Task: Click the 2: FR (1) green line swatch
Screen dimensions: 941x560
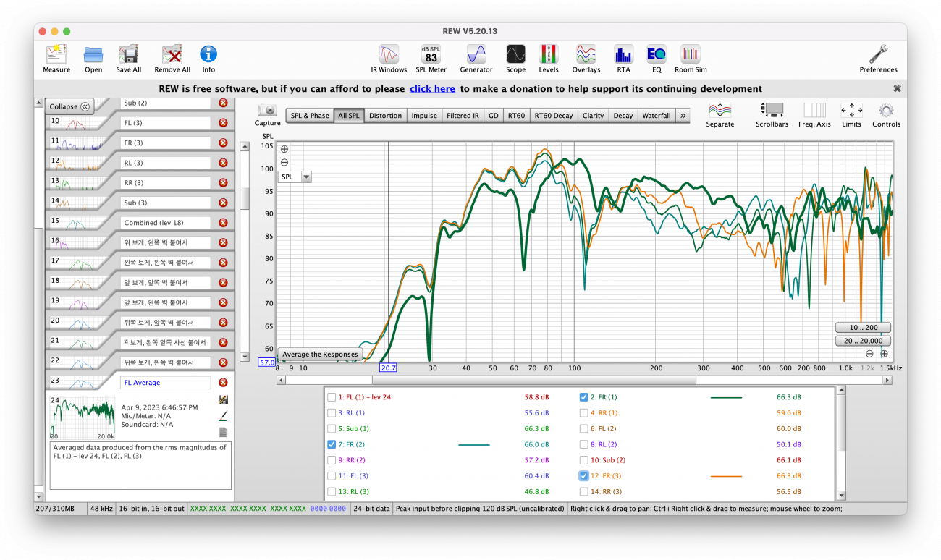Action: pyautogui.click(x=726, y=397)
